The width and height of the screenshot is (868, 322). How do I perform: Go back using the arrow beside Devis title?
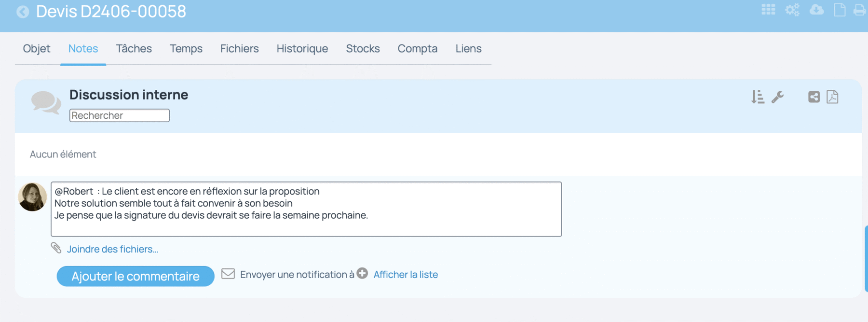[x=23, y=12]
